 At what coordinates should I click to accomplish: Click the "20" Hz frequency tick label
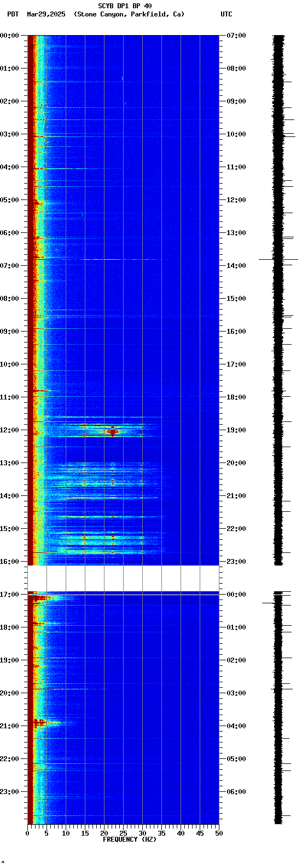(104, 833)
